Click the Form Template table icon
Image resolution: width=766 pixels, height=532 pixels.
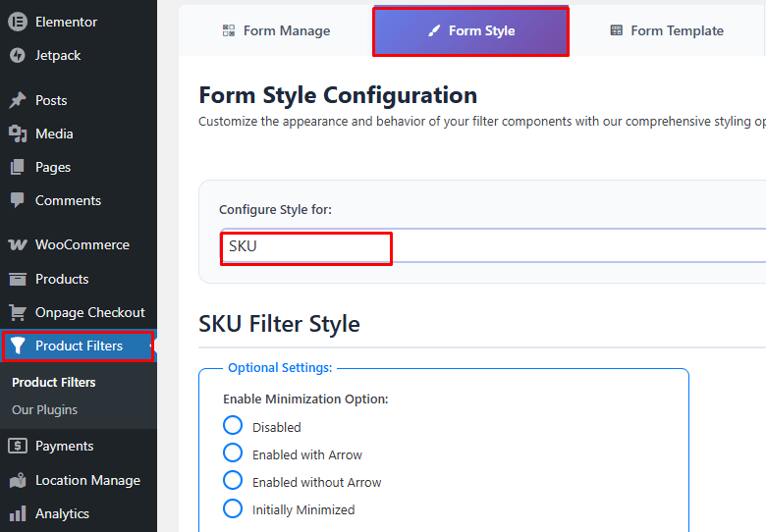[617, 30]
